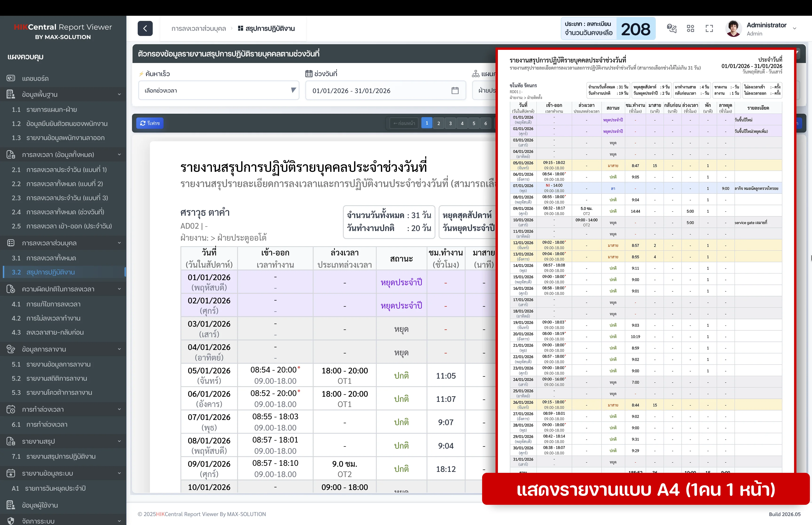Viewport: 812px width, 525px height.
Task: Open fullscreen mode via the expand icon
Action: click(709, 28)
